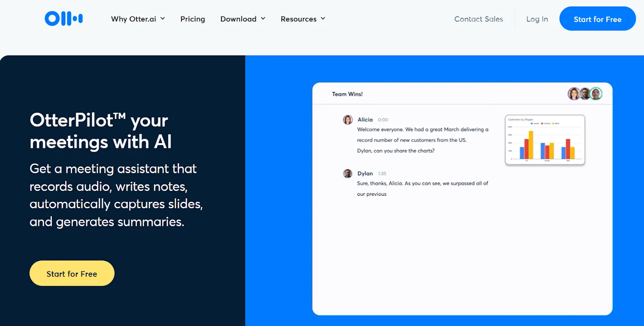The image size is (644, 326).
Task: Expand the Resources menu
Action: (303, 19)
